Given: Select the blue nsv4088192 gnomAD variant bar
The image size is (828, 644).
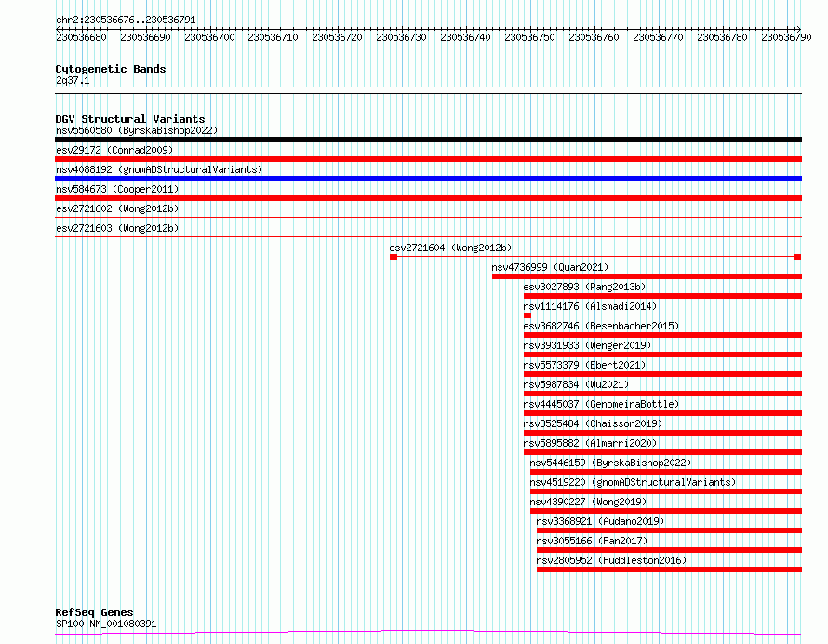Looking at the screenshot, I should [x=428, y=179].
